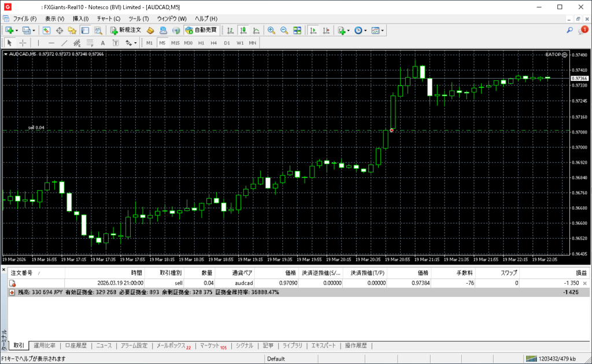This screenshot has height=364, width=592.
Task: Expand the chart periods clock dropdown
Action: [x=365, y=30]
